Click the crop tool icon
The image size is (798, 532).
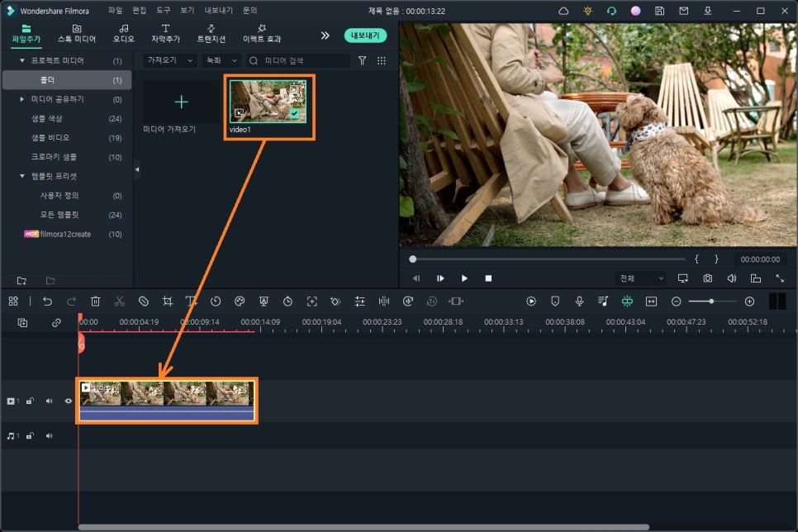pos(168,302)
